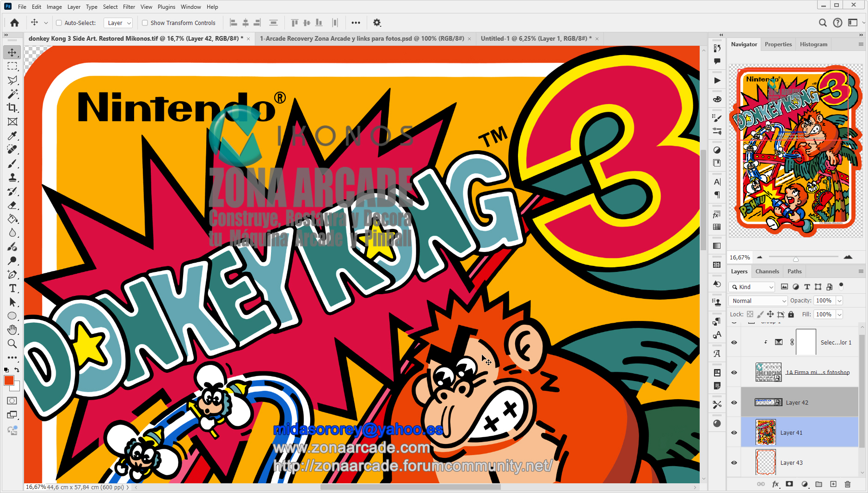Open the workspace switcher dropdown

(856, 23)
